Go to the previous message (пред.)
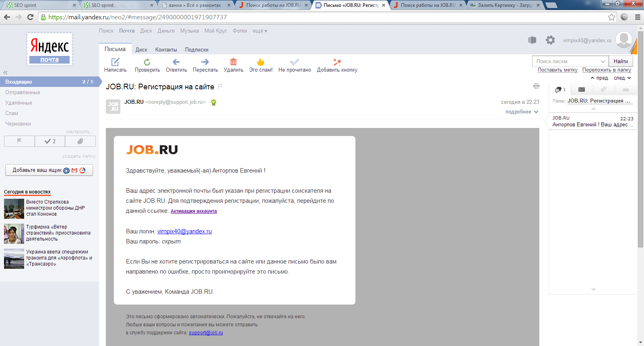The width and height of the screenshot is (644, 346). [599, 78]
